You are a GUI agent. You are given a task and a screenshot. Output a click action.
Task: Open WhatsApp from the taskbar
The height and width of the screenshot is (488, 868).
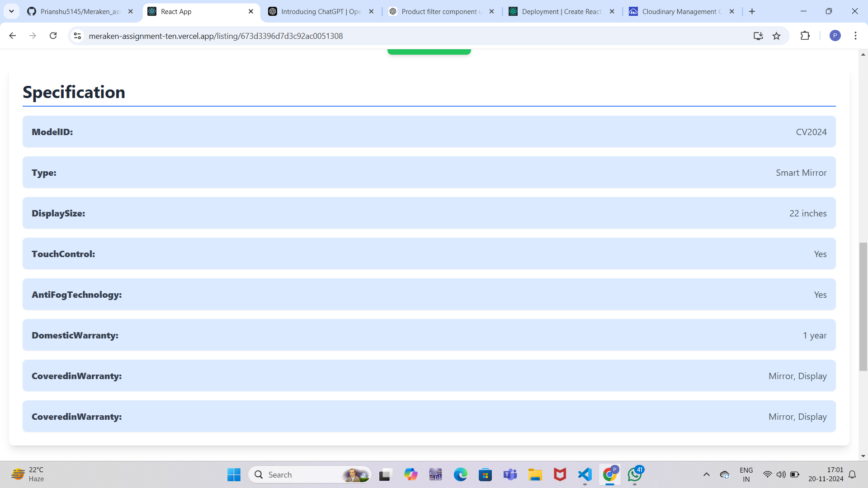(x=635, y=474)
